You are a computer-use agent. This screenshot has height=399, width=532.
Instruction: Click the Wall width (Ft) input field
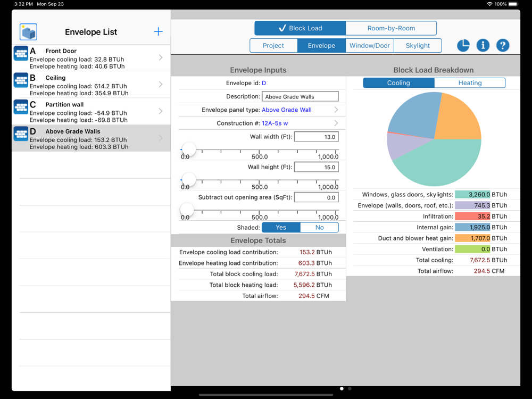tap(317, 137)
